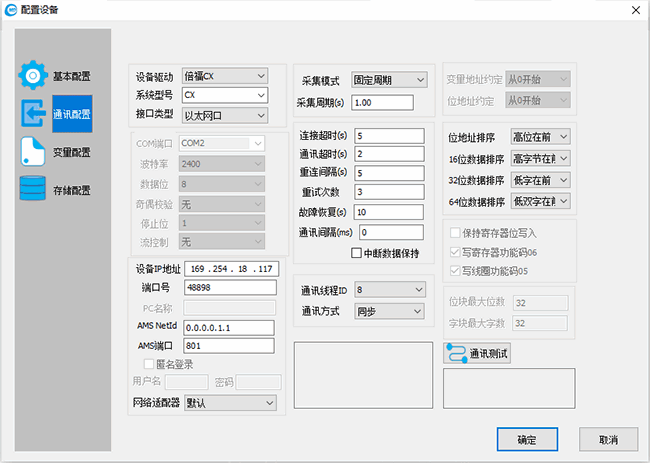Switch to the 变量配置 tab label
The height and width of the screenshot is (463, 650).
coord(71,152)
